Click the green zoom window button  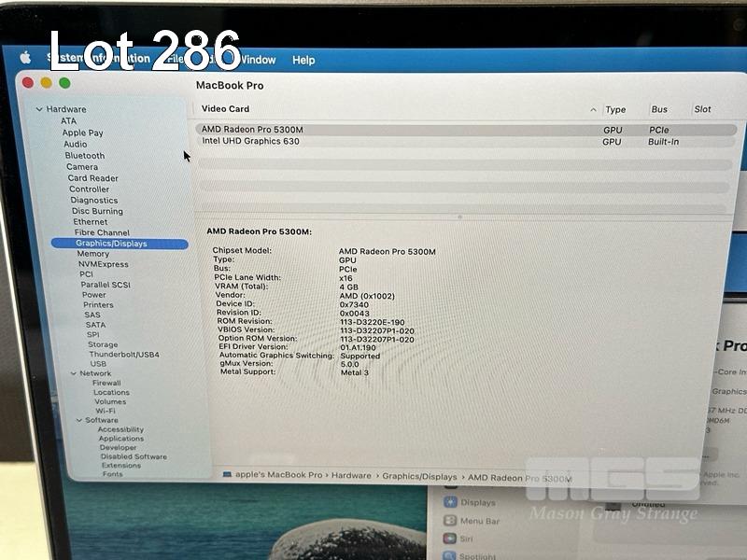click(64, 83)
